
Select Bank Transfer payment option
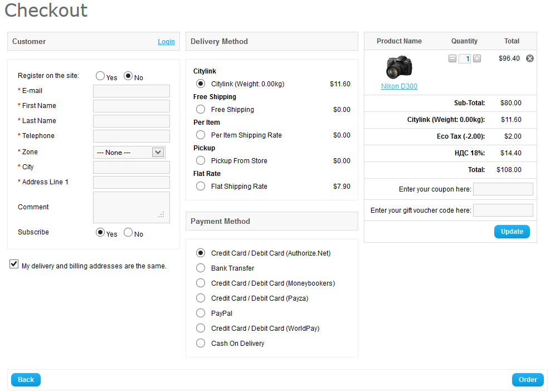click(201, 268)
